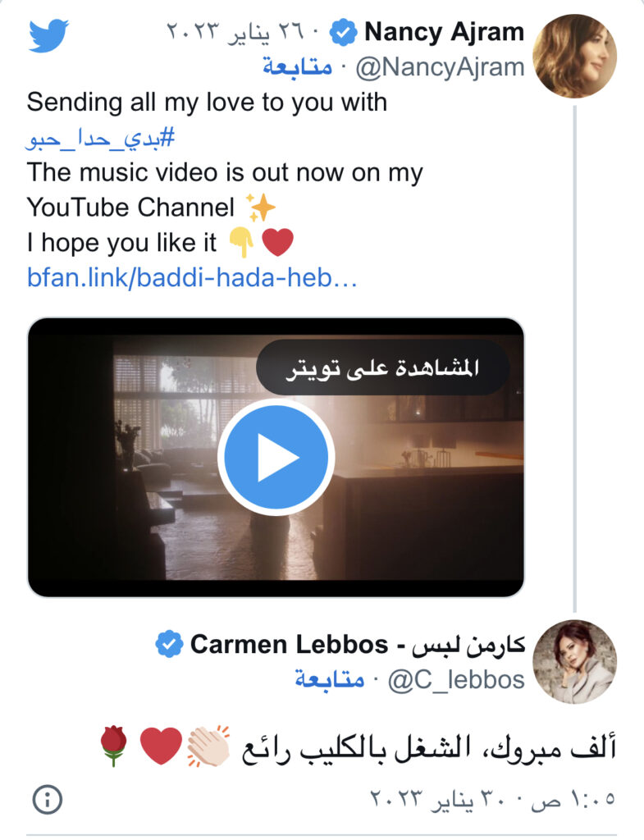Follow Nancy Ajram via متابعة
This screenshot has width=644, height=840.
tap(297, 67)
